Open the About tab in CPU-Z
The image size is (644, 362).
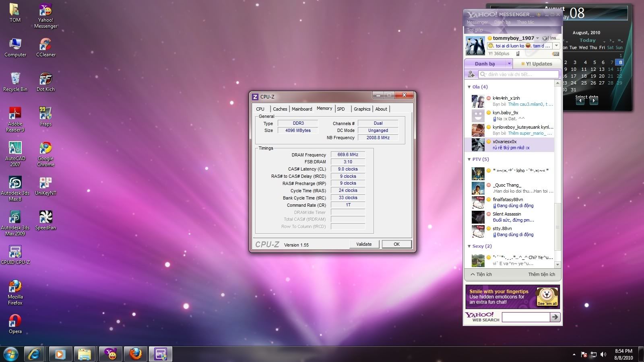click(x=381, y=109)
